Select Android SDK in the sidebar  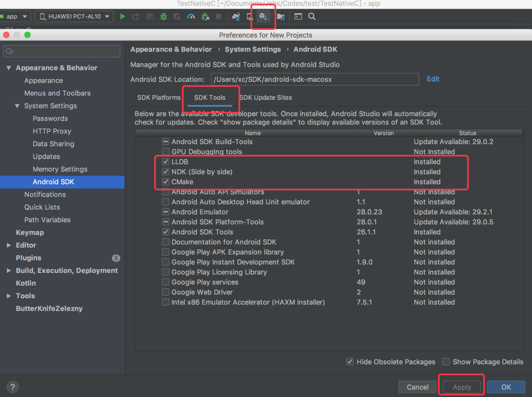point(62,182)
